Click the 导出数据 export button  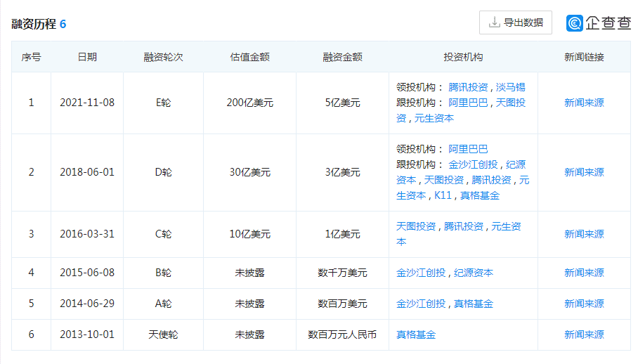coord(516,22)
